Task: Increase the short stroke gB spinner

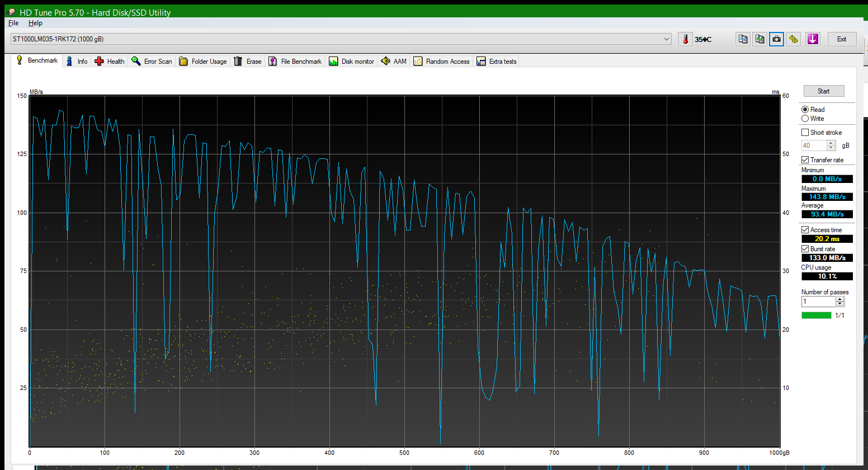Action: 831,143
